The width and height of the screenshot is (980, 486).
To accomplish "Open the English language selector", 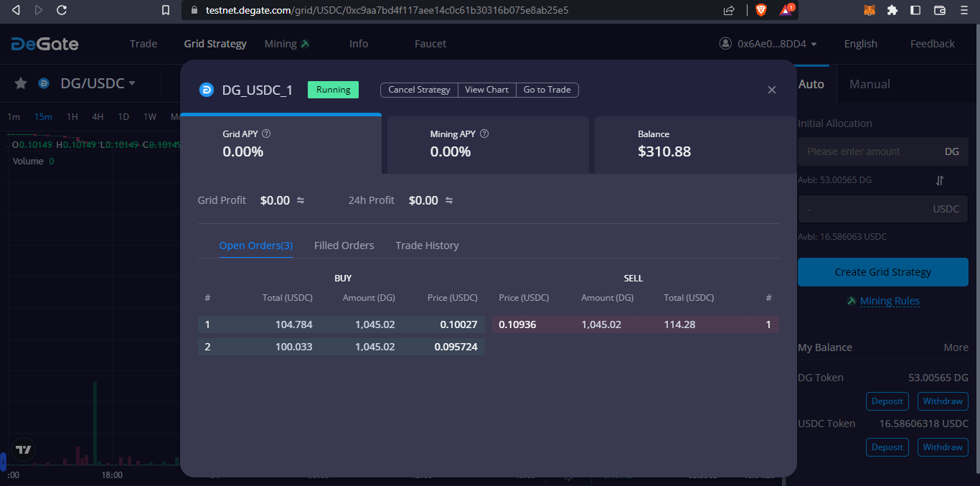I will coord(860,44).
